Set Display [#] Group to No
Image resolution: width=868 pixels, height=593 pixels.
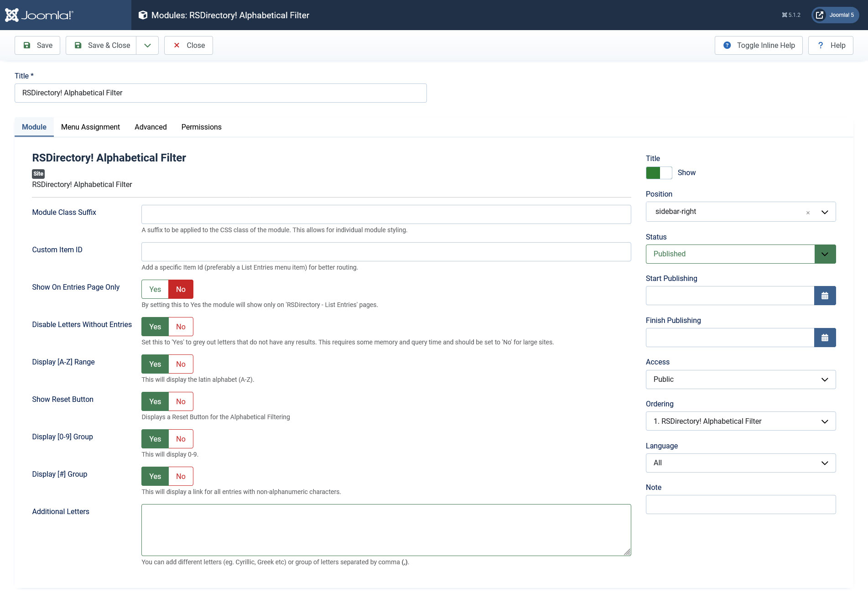click(x=181, y=476)
